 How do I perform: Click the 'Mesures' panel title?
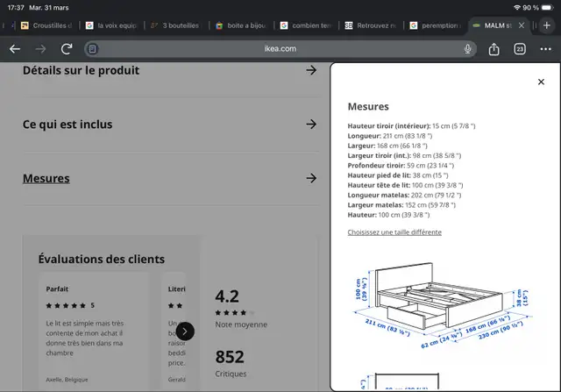368,106
